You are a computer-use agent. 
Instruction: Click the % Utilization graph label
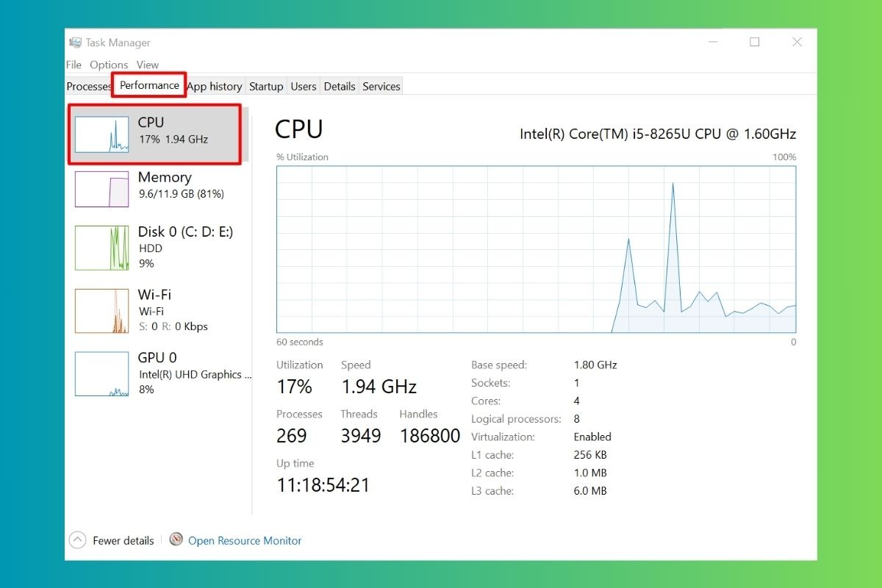[x=302, y=157]
